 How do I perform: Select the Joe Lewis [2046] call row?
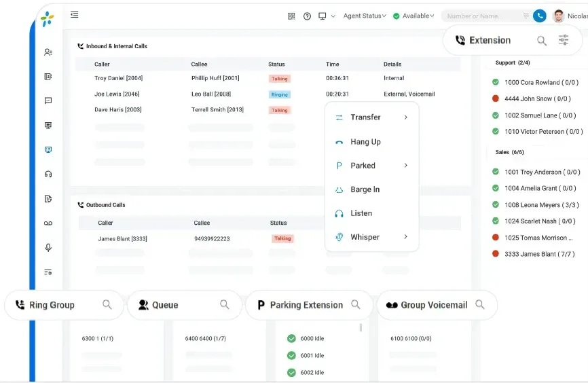[268, 94]
